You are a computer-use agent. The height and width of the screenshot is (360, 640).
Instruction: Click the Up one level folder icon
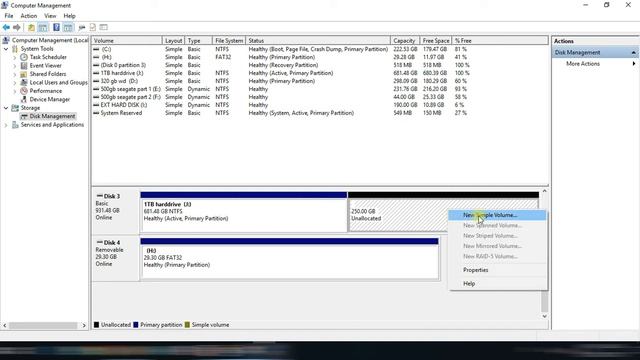click(x=31, y=27)
